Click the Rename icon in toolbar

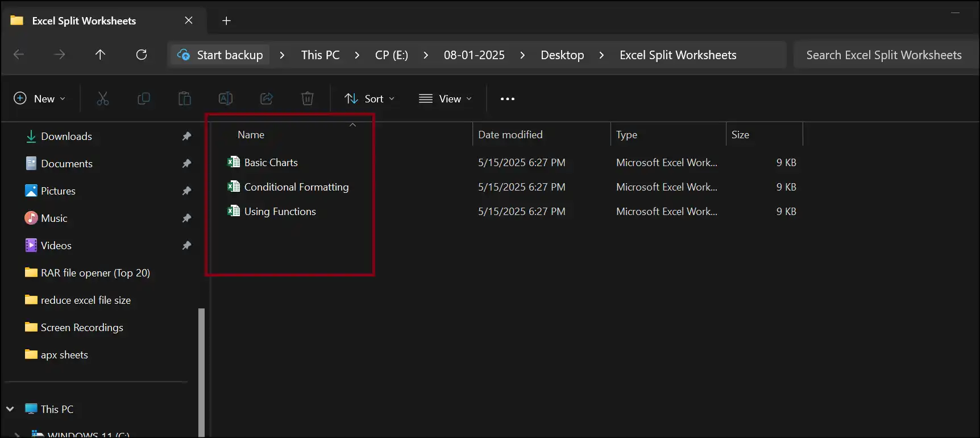[x=226, y=98]
